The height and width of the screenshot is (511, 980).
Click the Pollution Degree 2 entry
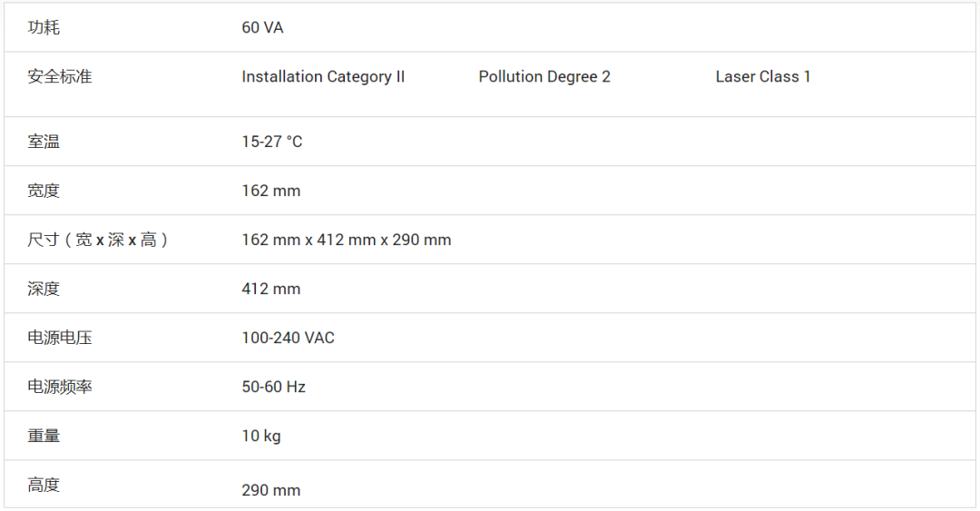click(544, 77)
